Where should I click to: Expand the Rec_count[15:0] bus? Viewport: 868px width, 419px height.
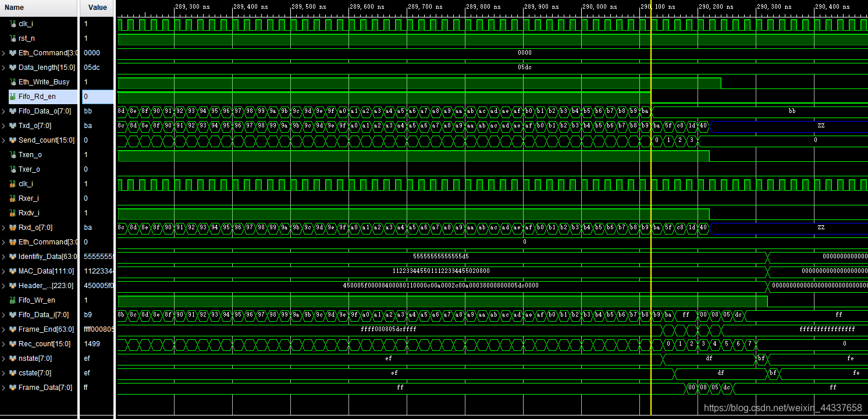(x=4, y=344)
